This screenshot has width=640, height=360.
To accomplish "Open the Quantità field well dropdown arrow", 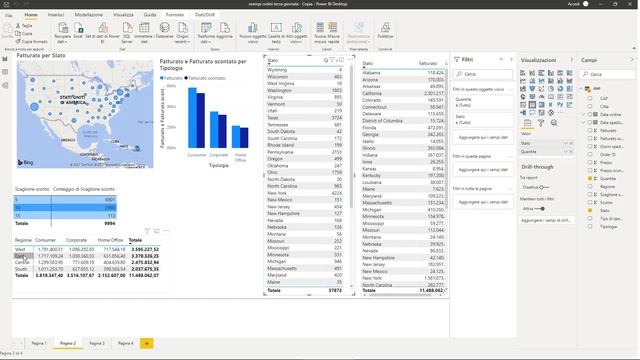I will (566, 151).
